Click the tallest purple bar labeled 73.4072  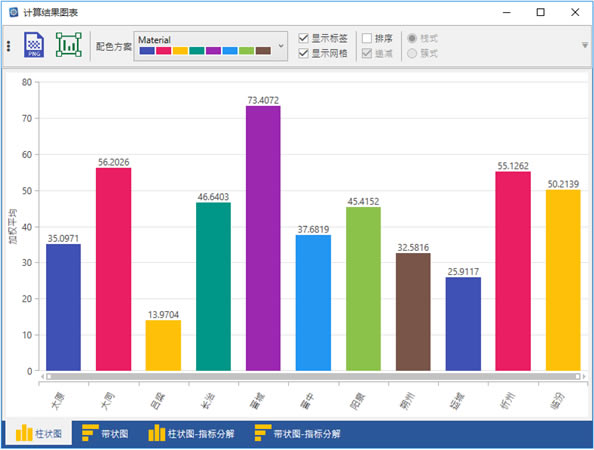[x=263, y=238]
